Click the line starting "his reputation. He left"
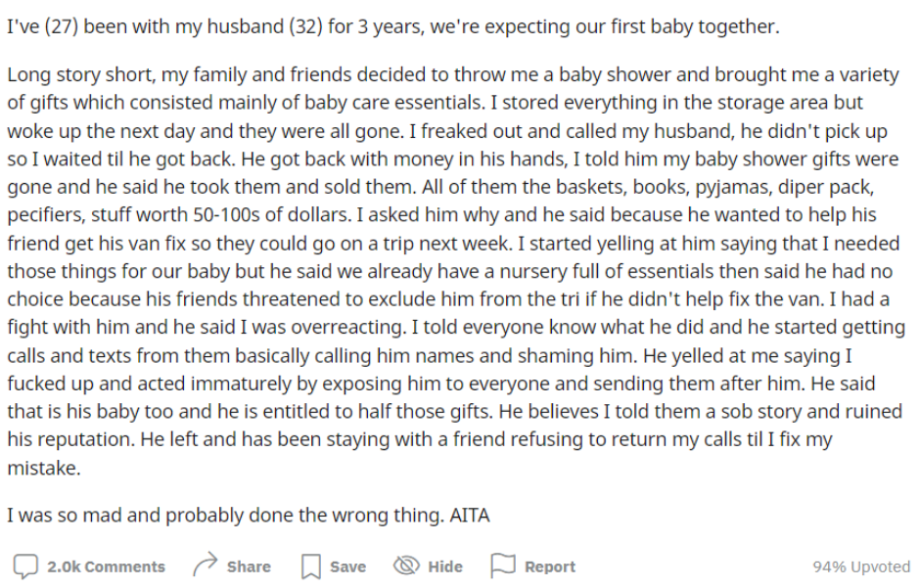 coord(420,440)
